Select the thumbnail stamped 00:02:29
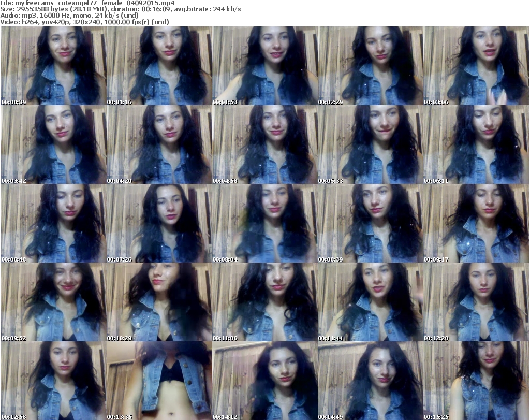Viewport: 530px width, 420px height. (x=371, y=66)
